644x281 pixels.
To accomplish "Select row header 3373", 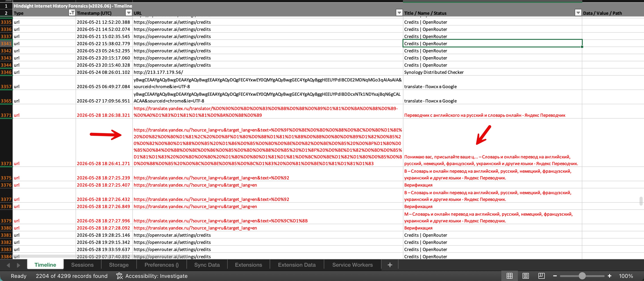I will coord(6,143).
